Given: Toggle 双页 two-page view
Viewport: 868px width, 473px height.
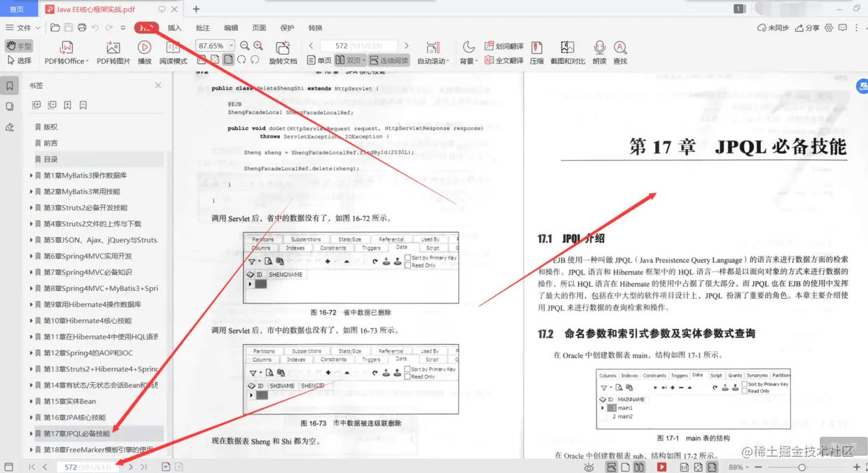Looking at the screenshot, I should 350,61.
